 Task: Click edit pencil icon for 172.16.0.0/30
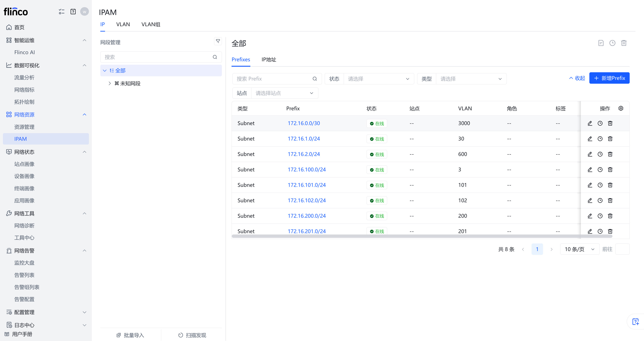pos(590,123)
